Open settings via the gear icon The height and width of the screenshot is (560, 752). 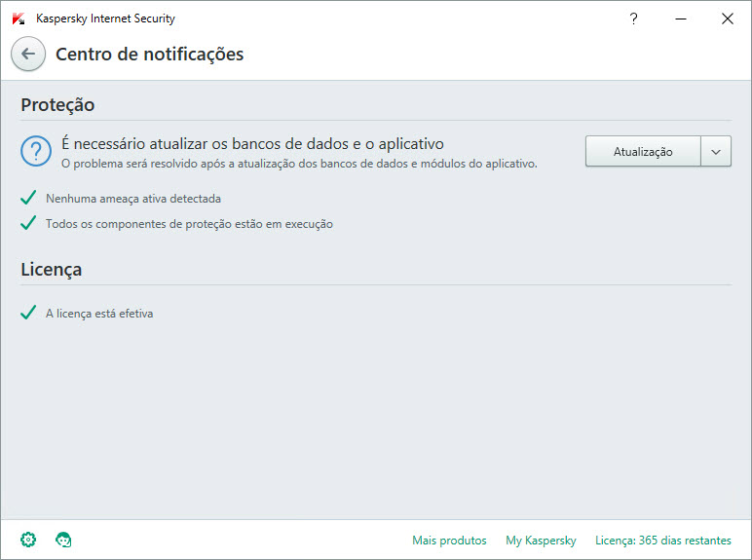28,540
